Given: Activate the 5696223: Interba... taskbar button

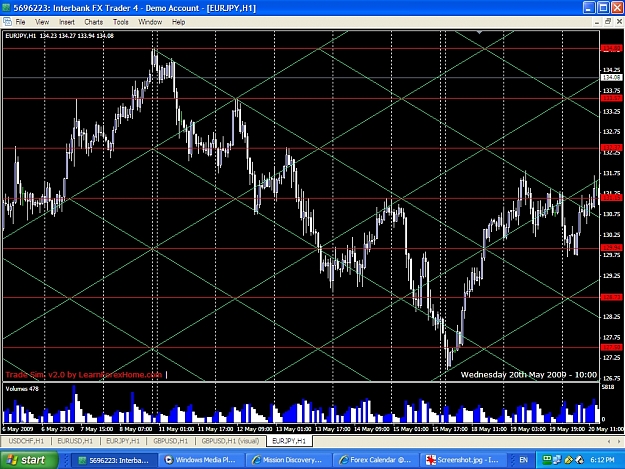Looking at the screenshot, I should (x=114, y=460).
